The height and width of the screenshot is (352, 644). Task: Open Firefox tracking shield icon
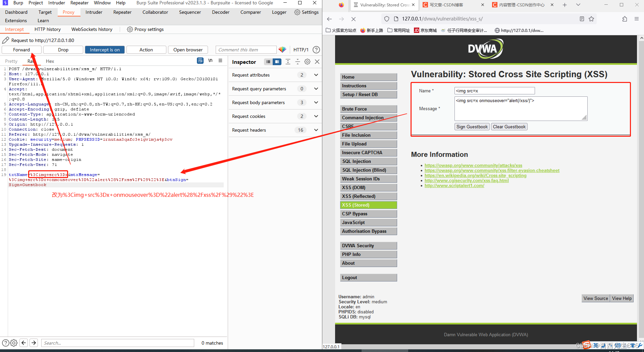point(387,19)
